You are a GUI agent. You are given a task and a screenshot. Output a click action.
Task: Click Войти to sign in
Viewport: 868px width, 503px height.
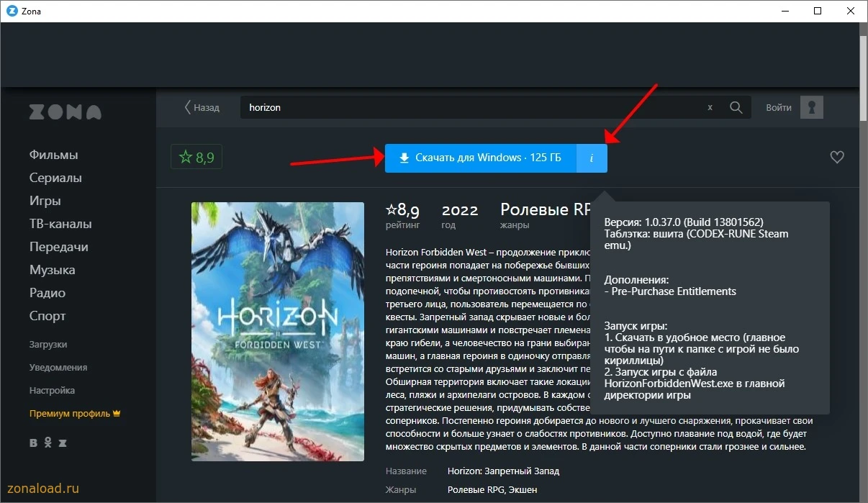pyautogui.click(x=779, y=107)
